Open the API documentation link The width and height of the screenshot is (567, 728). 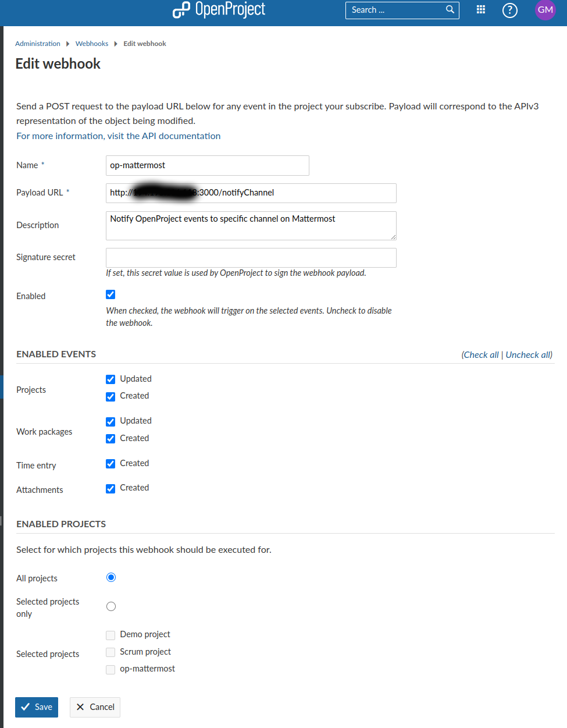click(x=119, y=136)
